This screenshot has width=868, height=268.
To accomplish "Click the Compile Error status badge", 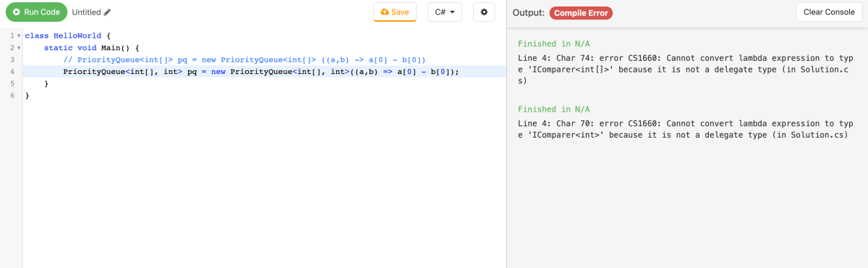I will 581,13.
